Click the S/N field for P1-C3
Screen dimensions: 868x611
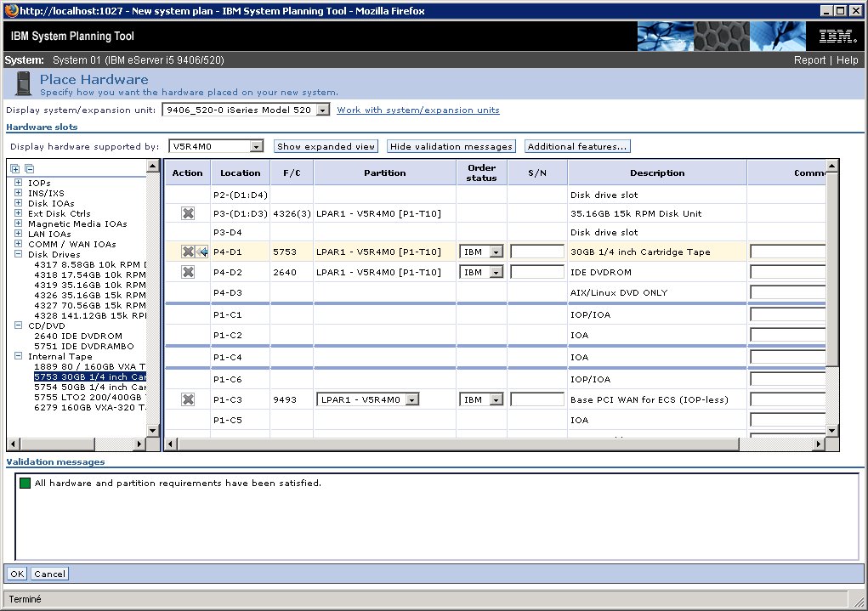pos(537,399)
